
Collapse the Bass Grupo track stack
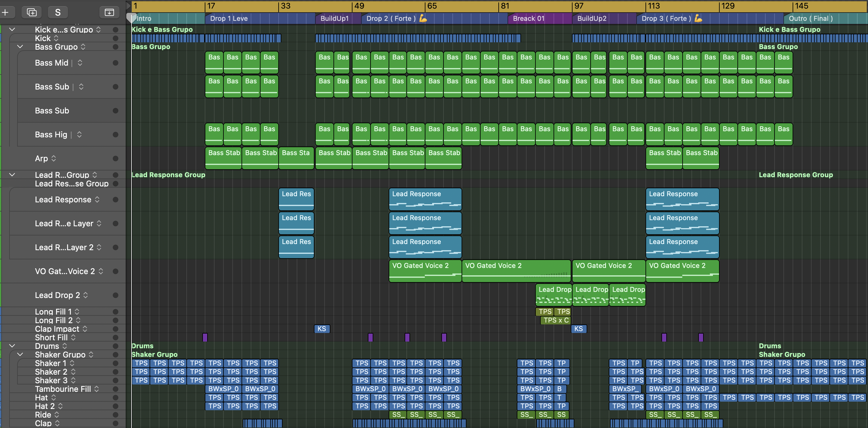coord(20,47)
